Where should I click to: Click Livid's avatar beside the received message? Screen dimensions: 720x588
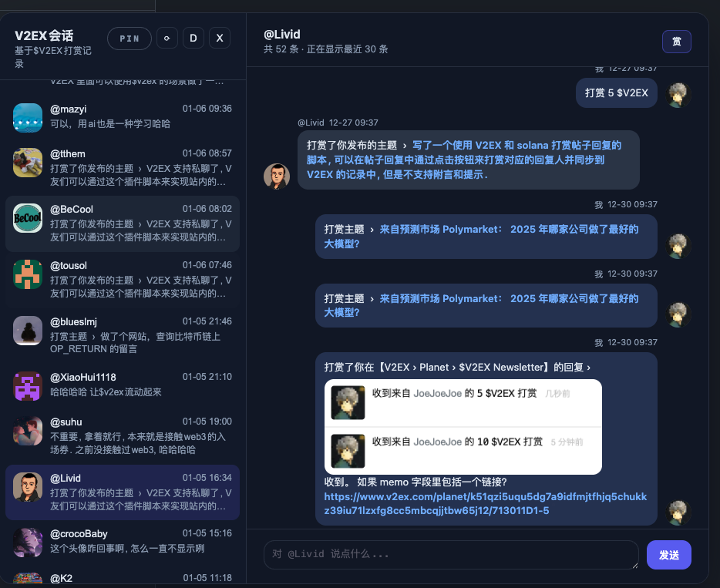click(277, 176)
